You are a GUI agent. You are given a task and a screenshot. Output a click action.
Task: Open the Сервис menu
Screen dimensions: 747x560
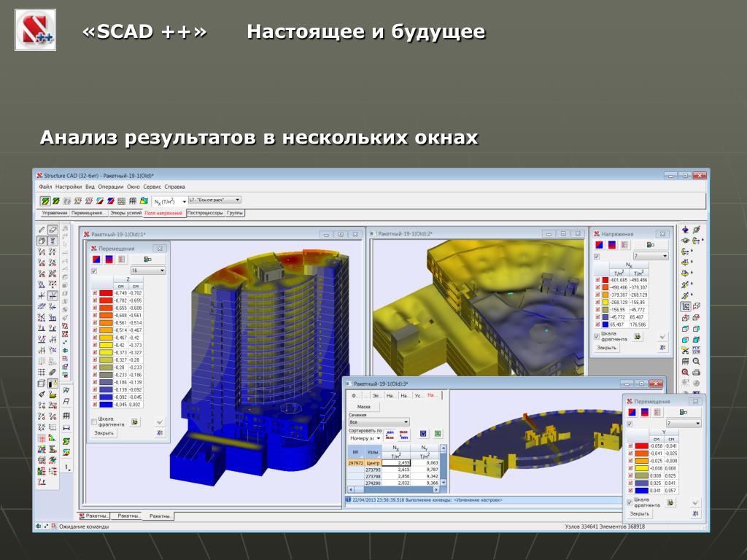pos(152,187)
